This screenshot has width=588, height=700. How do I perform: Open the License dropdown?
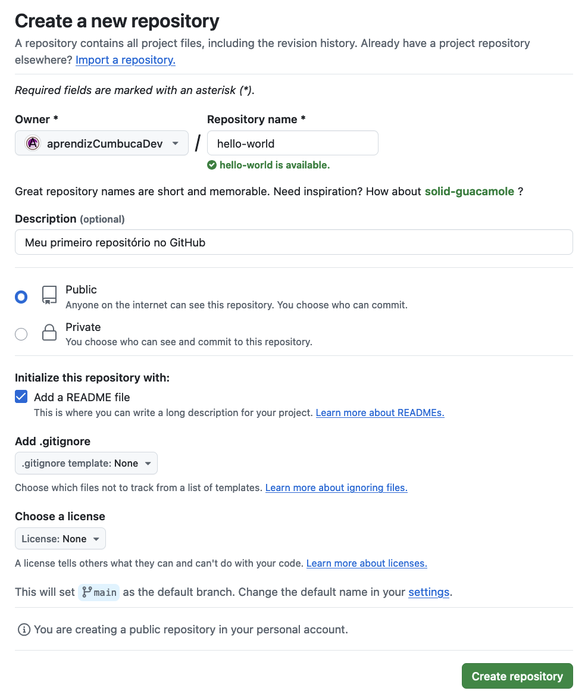60,538
